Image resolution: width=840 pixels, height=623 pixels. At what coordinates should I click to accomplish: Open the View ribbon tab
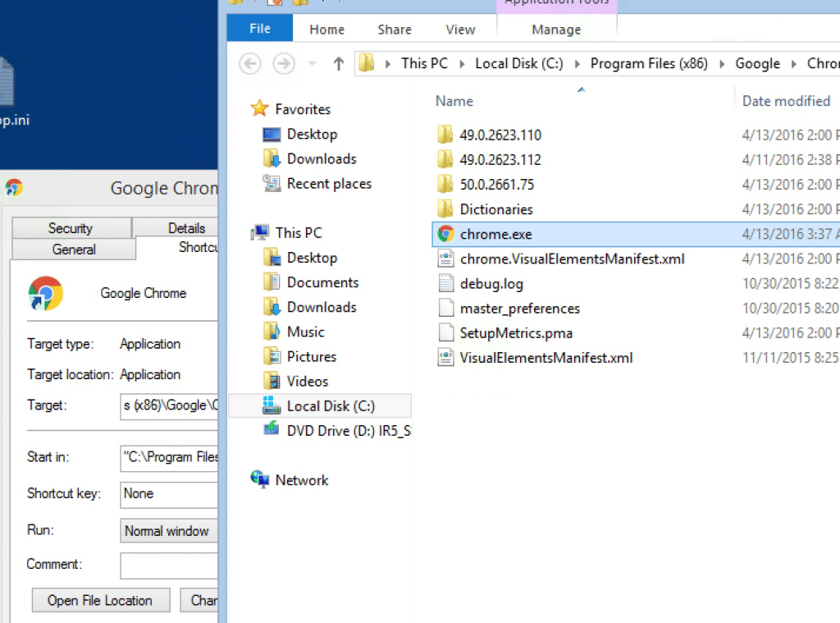tap(460, 30)
